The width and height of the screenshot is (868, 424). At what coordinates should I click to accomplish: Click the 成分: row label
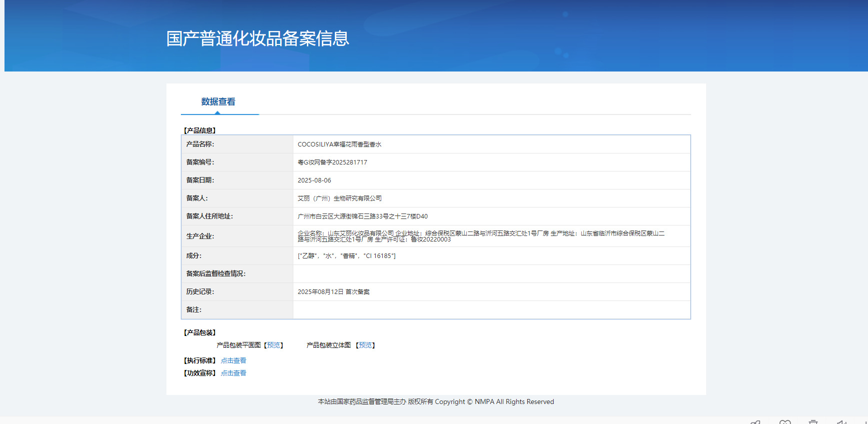click(x=194, y=255)
